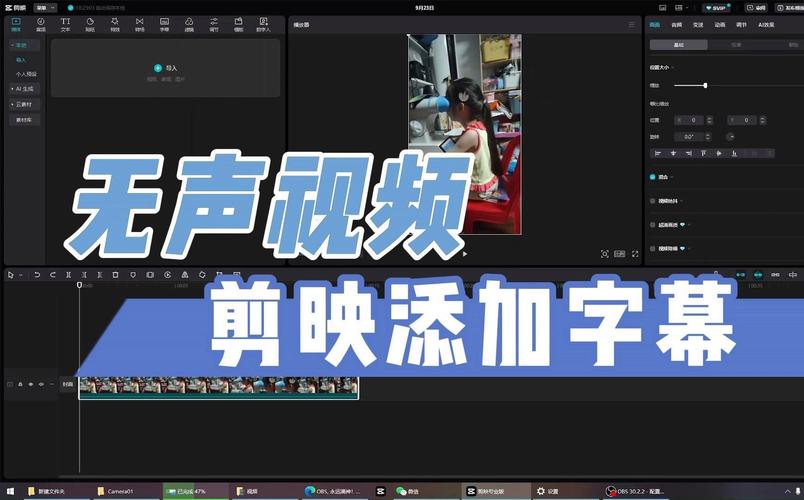Screen dimensions: 804x500
Task: Click the 导入 import button
Action: click(165, 68)
